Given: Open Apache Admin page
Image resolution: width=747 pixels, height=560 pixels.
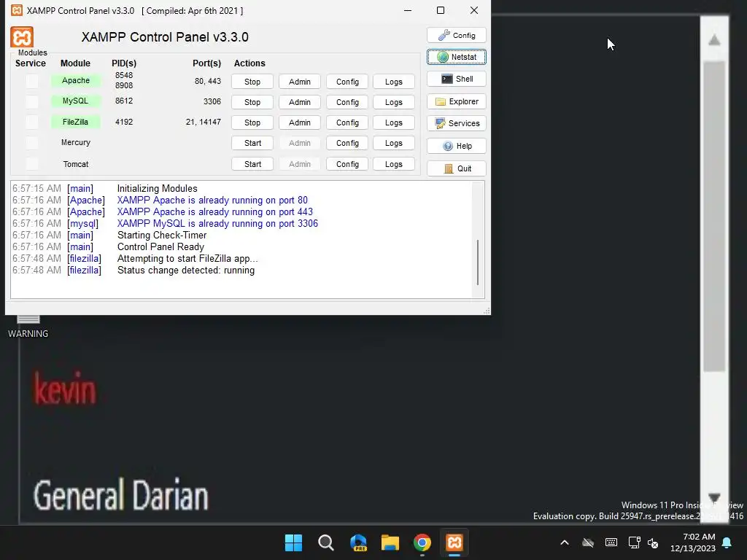Looking at the screenshot, I should point(300,82).
